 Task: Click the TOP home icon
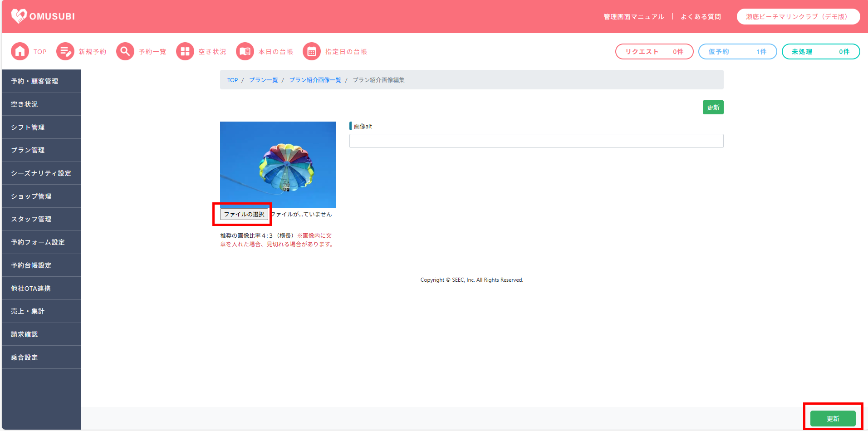click(20, 52)
